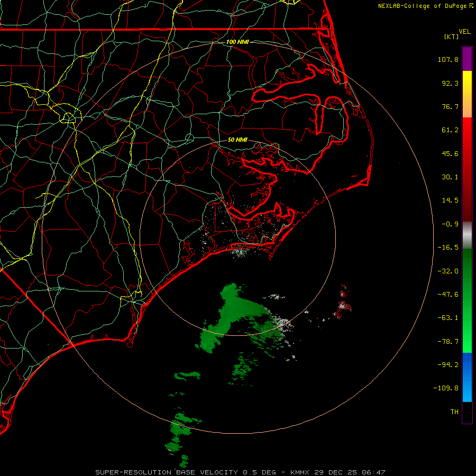Click the SUPER-RESOLUTION BASE VELOCITY caption

(168, 472)
